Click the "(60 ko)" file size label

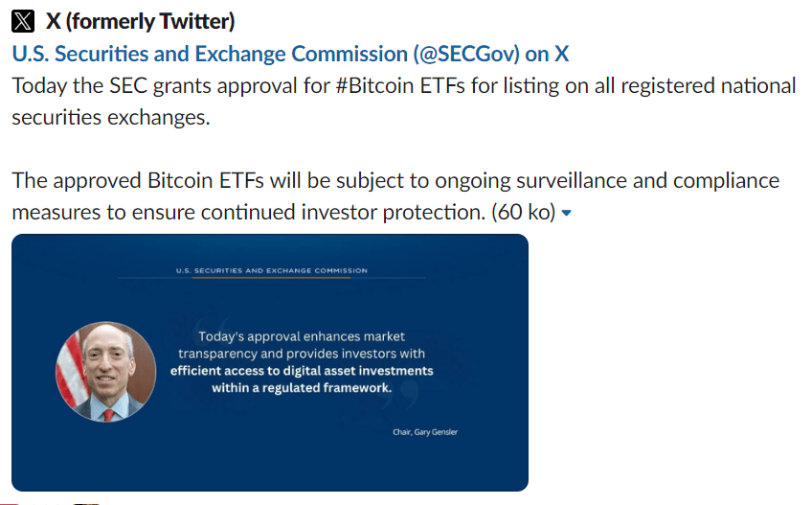click(523, 212)
